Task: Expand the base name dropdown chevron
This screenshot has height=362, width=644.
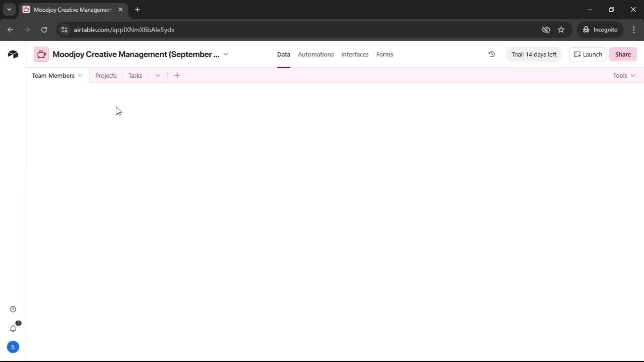Action: pyautogui.click(x=226, y=54)
